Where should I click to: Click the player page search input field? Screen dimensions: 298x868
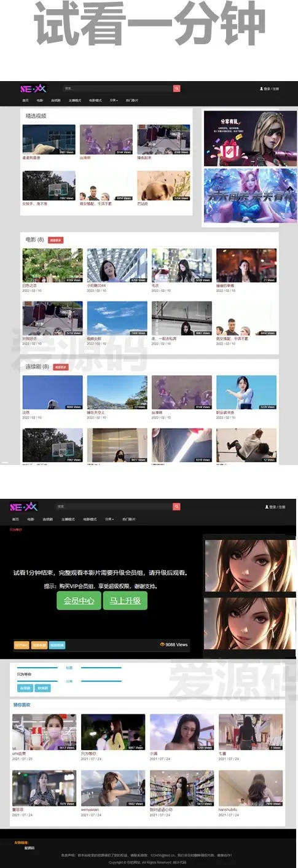tap(114, 507)
